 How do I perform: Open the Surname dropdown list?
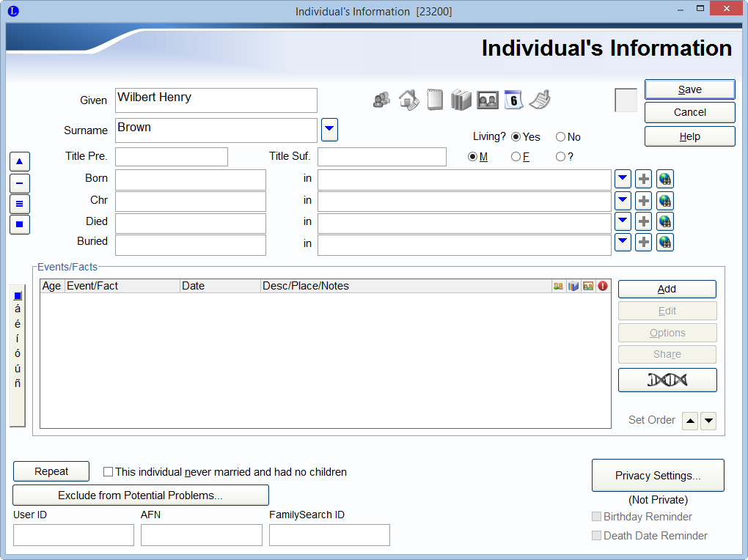[330, 130]
